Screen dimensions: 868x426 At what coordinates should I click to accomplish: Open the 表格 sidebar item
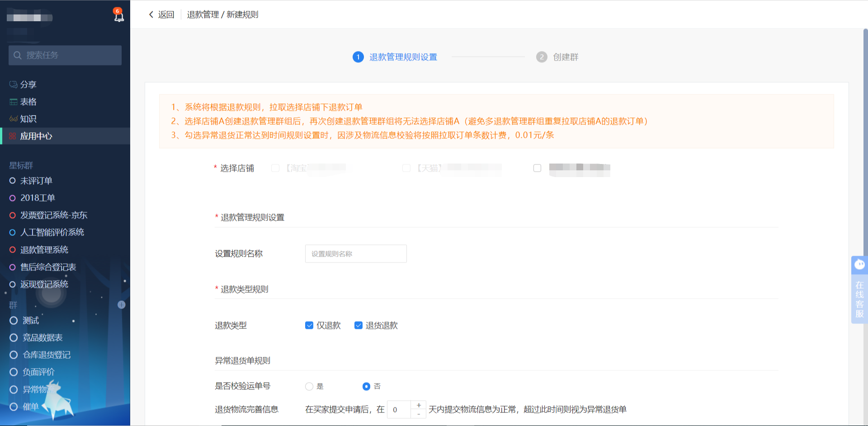(28, 102)
